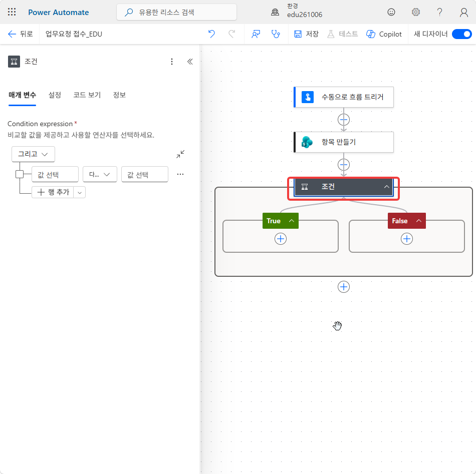Open the 그리고 operator dropdown
Viewport: 476px width, 474px height.
click(x=33, y=154)
